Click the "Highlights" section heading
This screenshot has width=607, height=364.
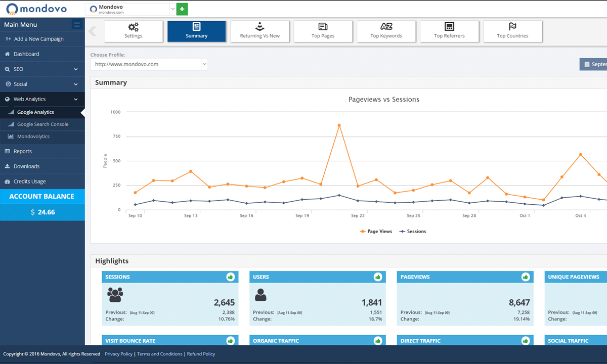(112, 261)
